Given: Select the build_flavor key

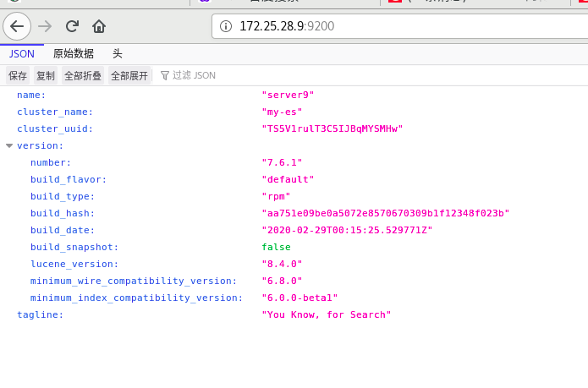Looking at the screenshot, I should pos(69,179).
